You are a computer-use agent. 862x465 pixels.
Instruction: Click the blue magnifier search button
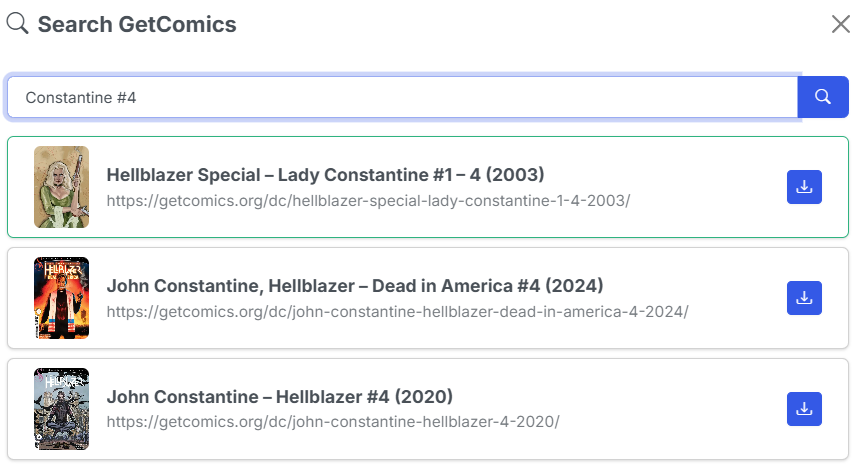pyautogui.click(x=823, y=97)
